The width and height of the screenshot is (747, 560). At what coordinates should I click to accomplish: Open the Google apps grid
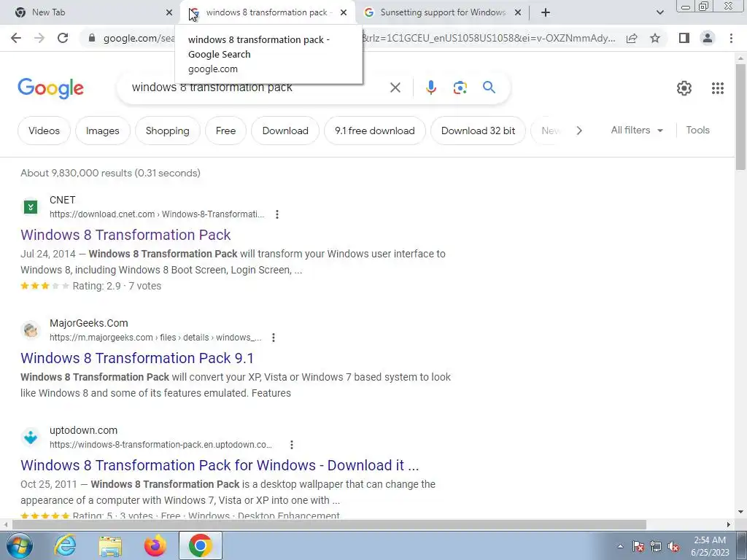point(718,88)
